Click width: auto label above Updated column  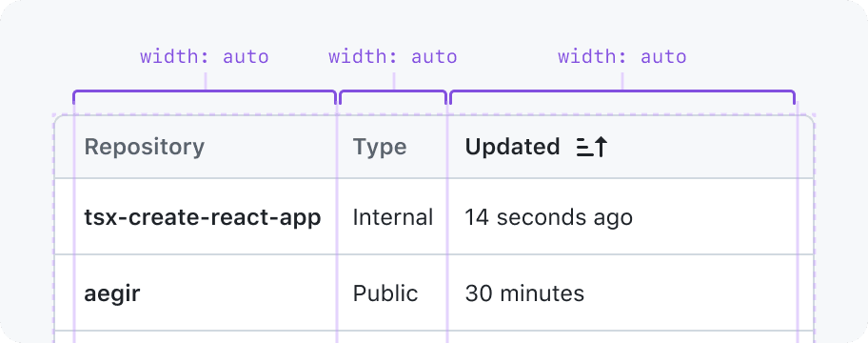point(622,56)
